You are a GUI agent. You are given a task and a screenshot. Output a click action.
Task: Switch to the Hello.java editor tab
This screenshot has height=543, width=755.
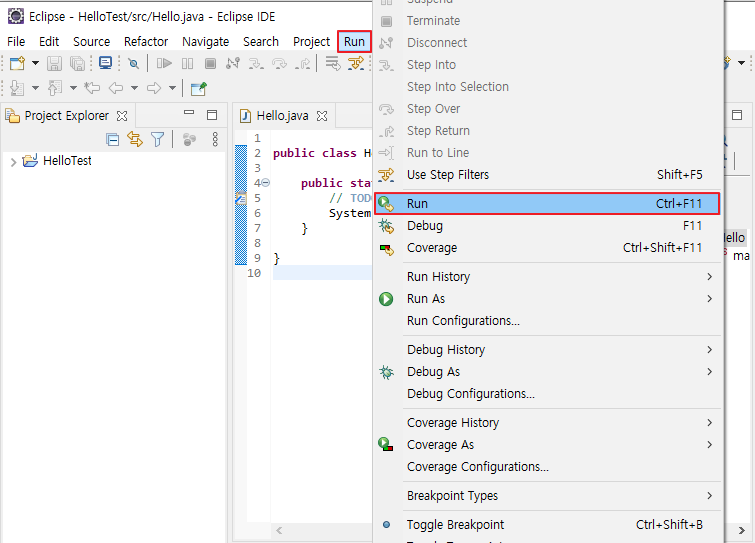(282, 116)
